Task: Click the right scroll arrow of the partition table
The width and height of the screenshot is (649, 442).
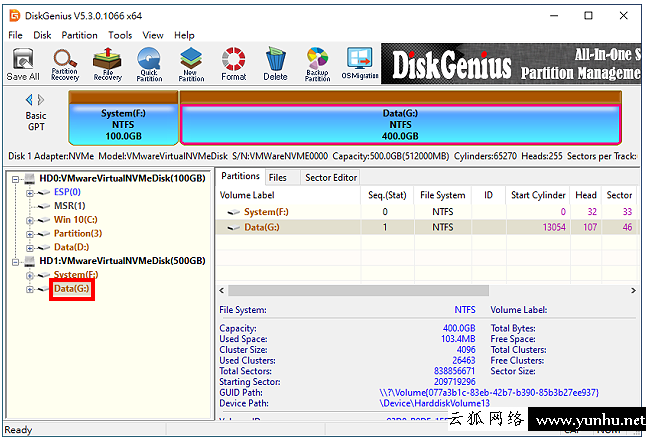Action: (633, 291)
